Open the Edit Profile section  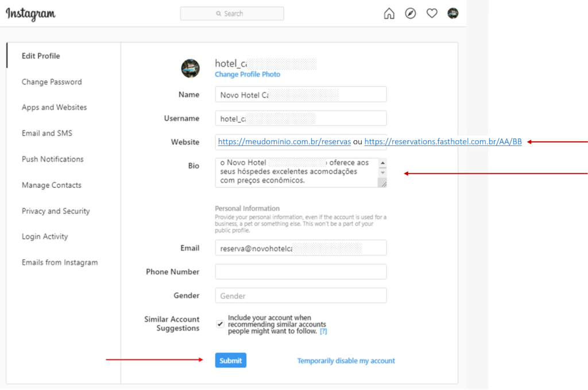coord(41,56)
